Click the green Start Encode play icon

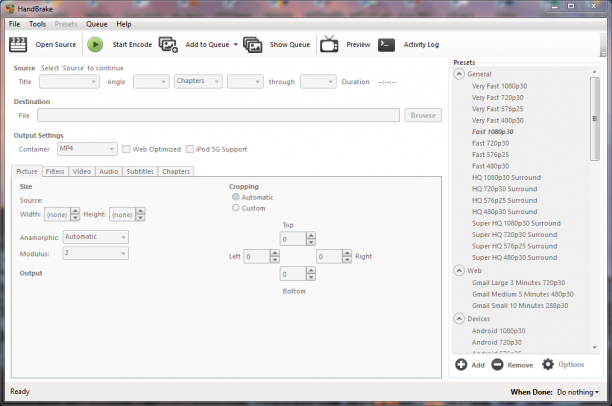95,45
